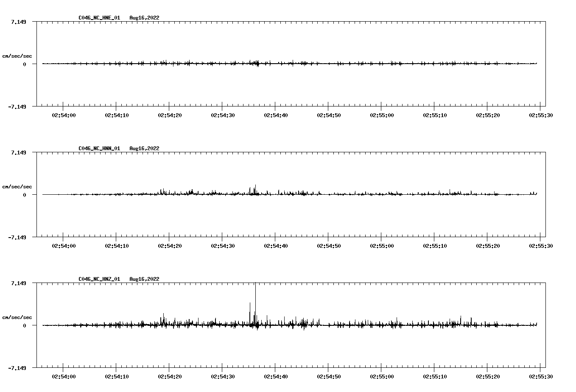Viewport: 576px width, 392px height.
Task: Click the 02:55:30 time label under HNE plot
Action: 541,115
